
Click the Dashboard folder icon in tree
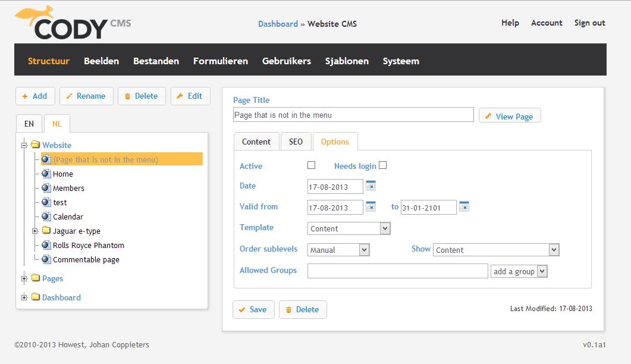[36, 297]
